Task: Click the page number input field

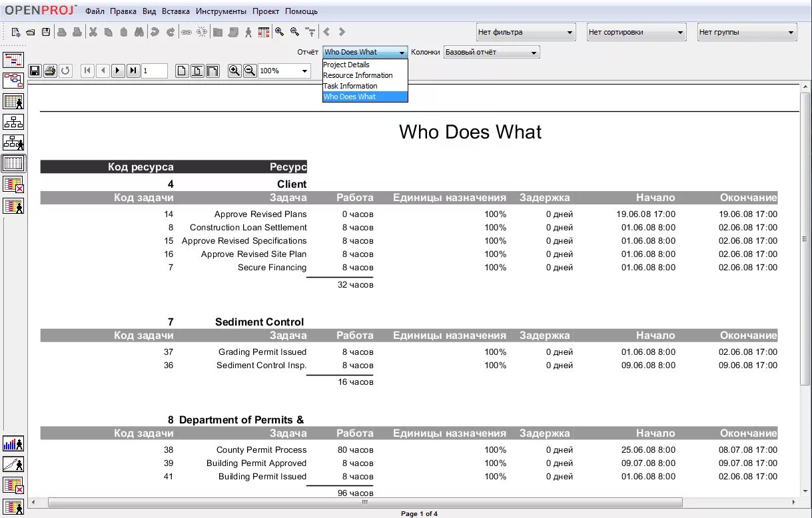Action: 154,71
